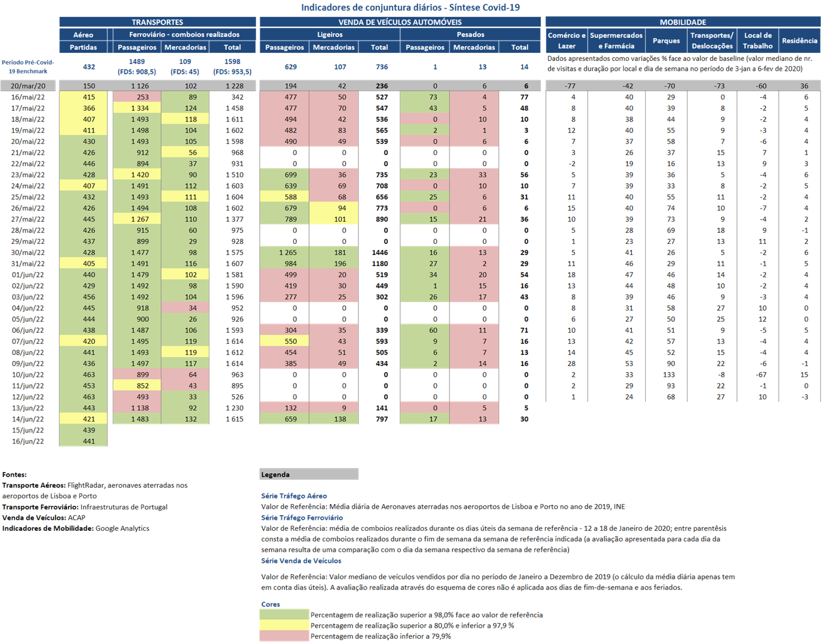Click the Venda de Veículos: ACAP source line
Image resolution: width=823 pixels, height=644 pixels.
44,517
